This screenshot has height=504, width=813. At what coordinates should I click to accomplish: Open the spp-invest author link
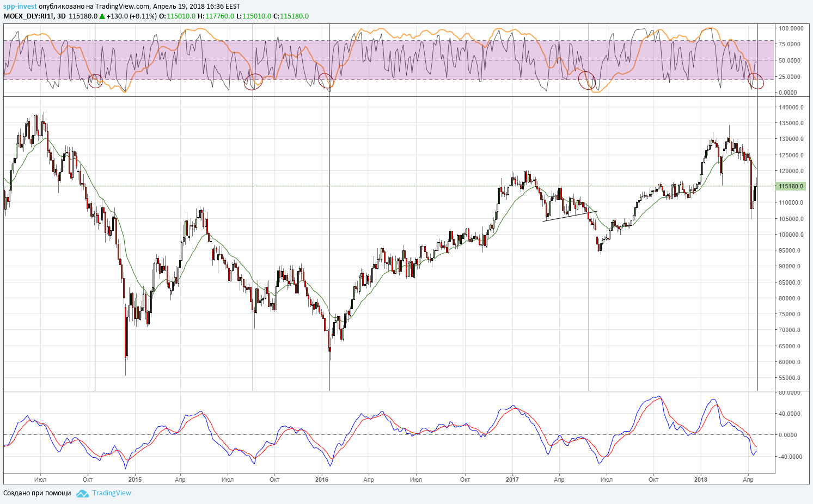point(20,7)
